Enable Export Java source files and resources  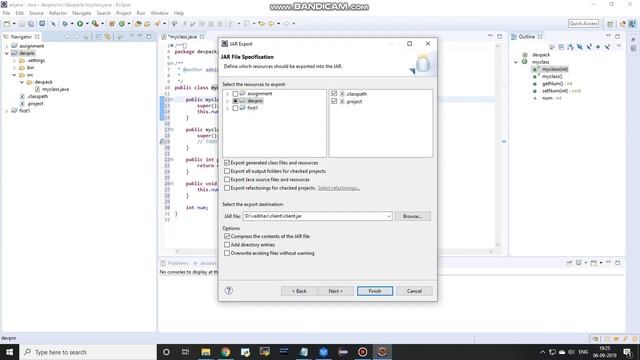tap(227, 180)
